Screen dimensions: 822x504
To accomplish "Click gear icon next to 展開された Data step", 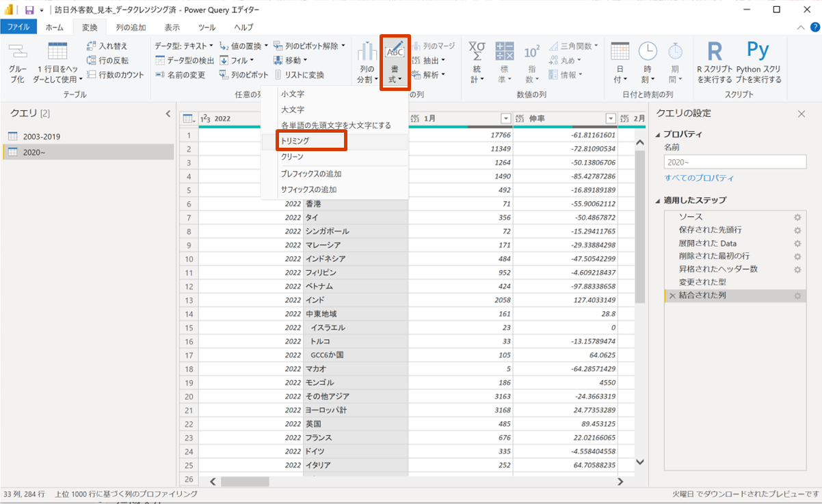I will pos(797,243).
